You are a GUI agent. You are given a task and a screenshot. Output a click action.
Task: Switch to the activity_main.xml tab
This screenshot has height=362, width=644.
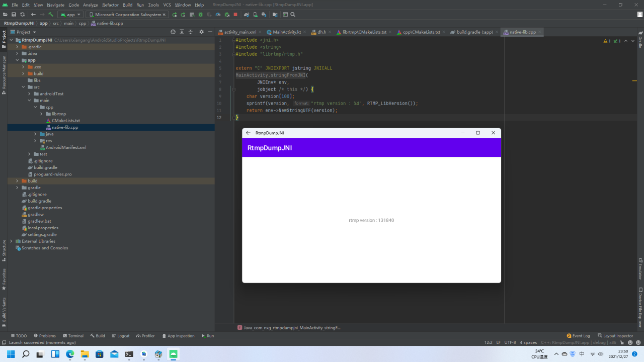[x=239, y=32]
